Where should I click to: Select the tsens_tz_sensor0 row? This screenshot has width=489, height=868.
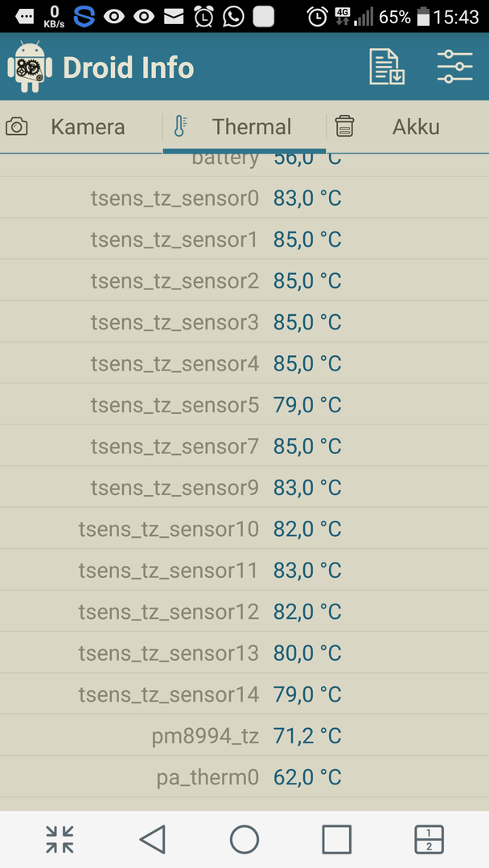coord(244,199)
